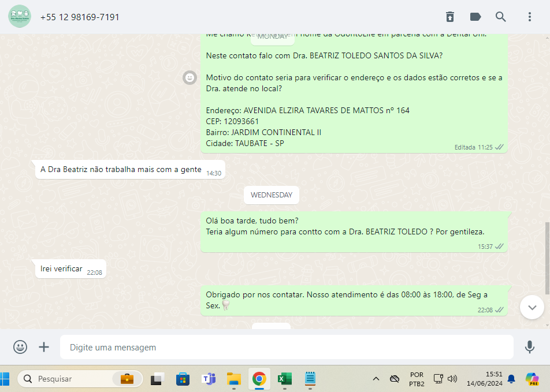
Task: Open the three-dot chat menu
Action: 530,17
